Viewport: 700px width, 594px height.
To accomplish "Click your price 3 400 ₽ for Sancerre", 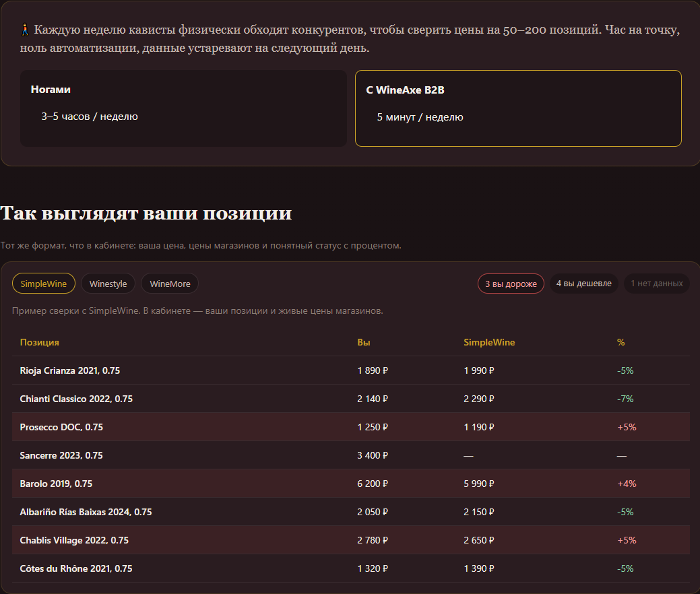I will 373,455.
